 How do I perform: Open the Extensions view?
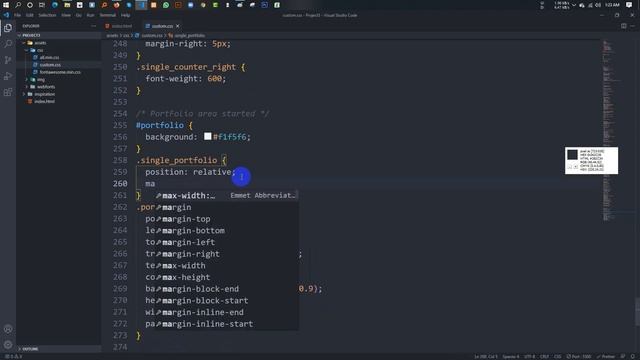click(x=8, y=92)
